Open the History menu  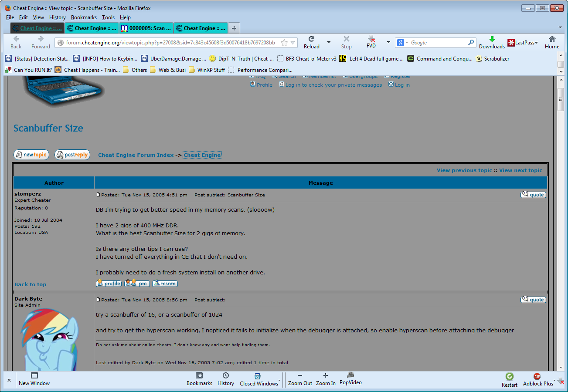click(x=58, y=17)
